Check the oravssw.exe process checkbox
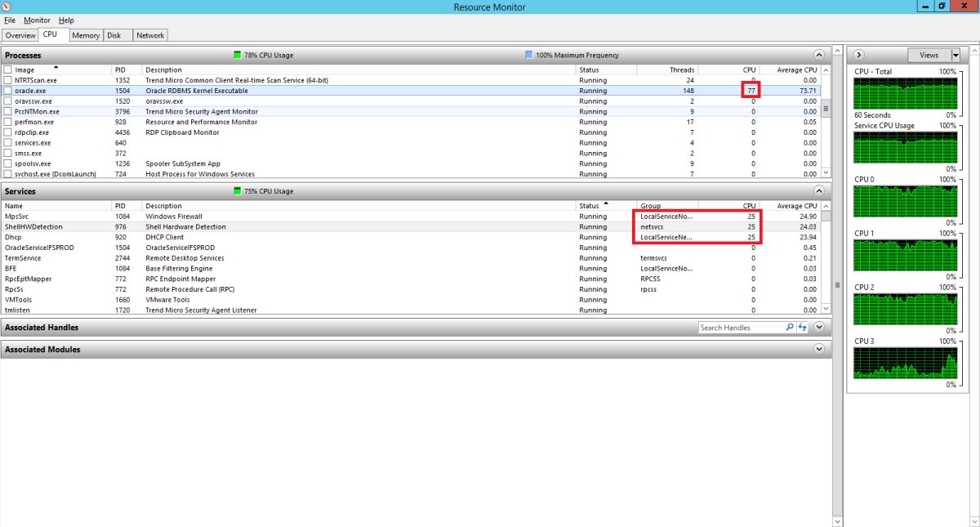 [x=7, y=101]
